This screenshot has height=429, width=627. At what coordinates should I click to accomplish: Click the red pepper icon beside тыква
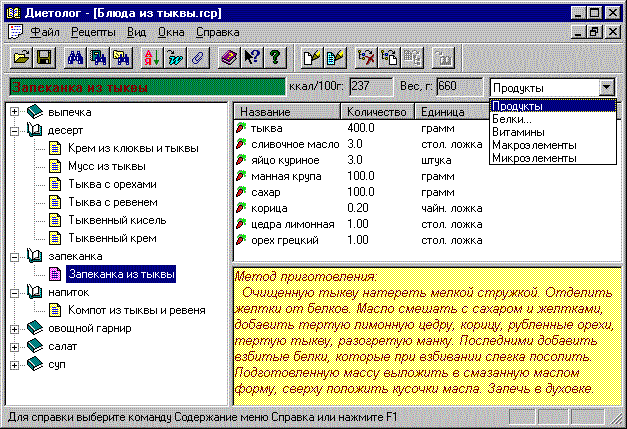point(241,128)
